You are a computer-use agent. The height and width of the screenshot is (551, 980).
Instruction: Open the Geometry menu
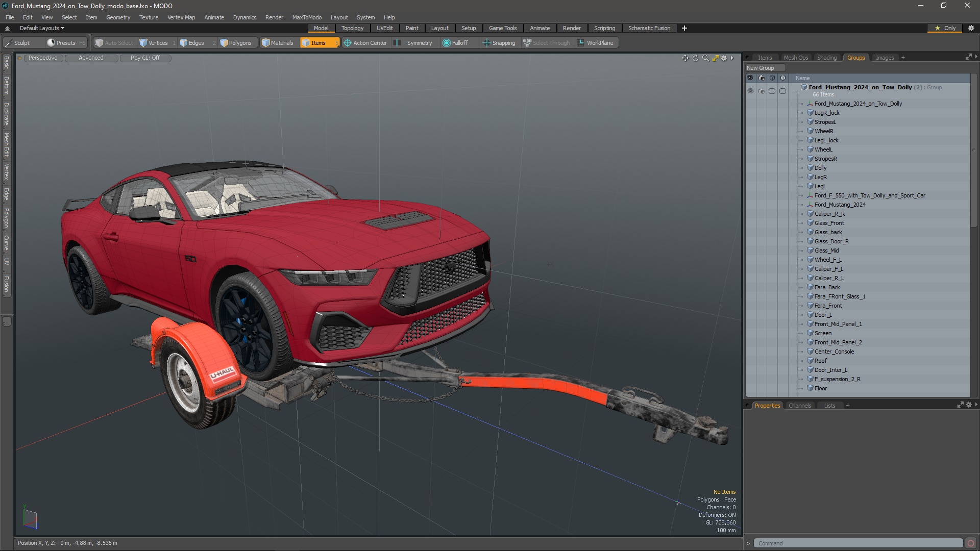[118, 17]
